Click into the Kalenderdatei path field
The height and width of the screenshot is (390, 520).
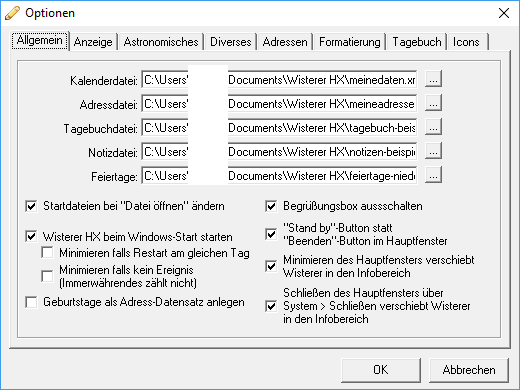(279, 79)
